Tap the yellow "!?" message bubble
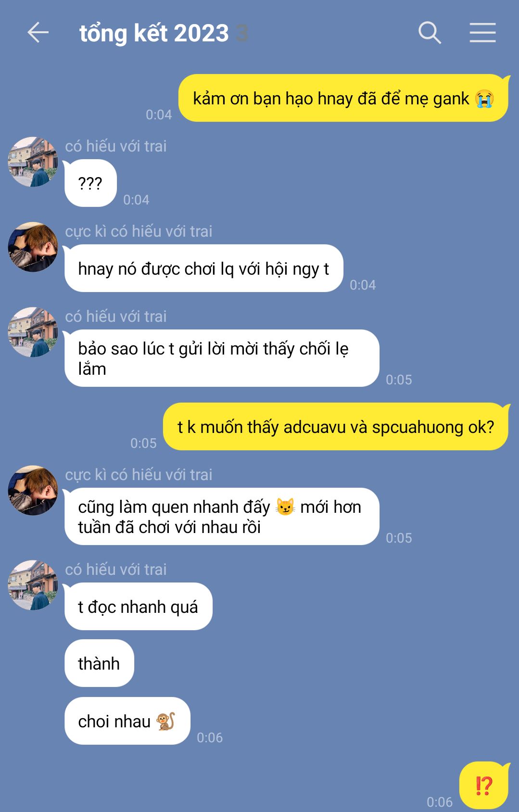This screenshot has width=519, height=812. [484, 786]
